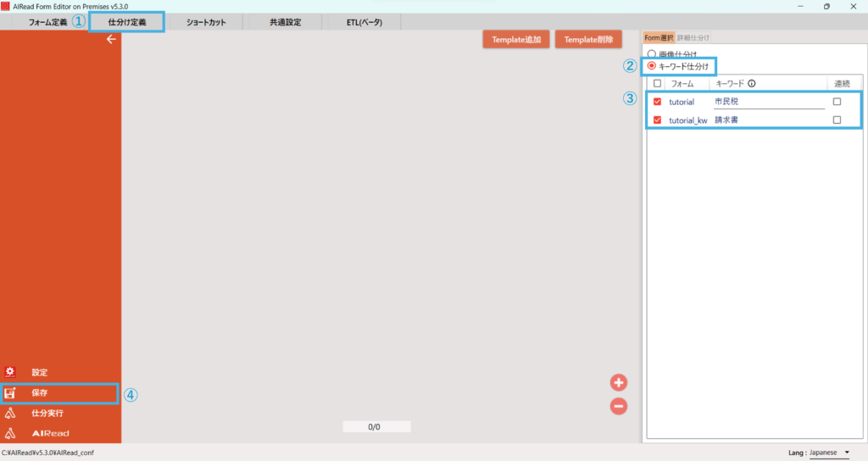Screen dimensions: 868x461
Task: Click the Template削除 button
Action: click(x=589, y=40)
